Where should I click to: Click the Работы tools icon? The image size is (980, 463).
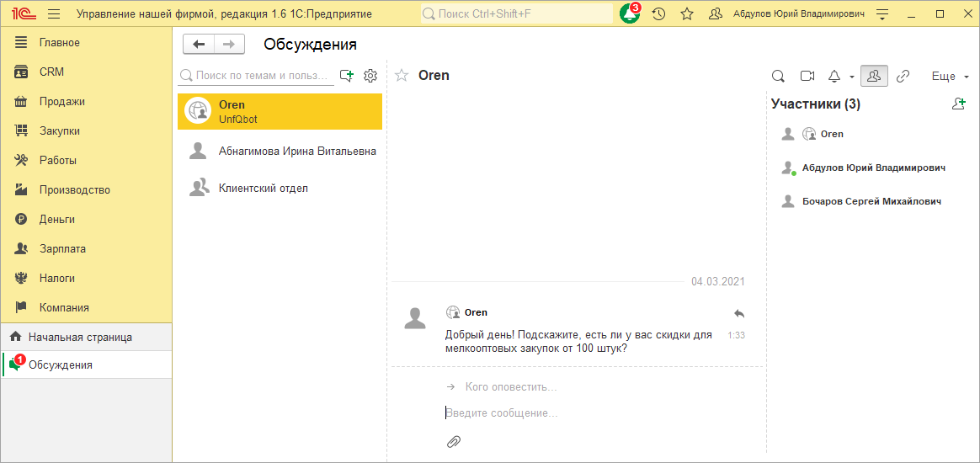[21, 161]
